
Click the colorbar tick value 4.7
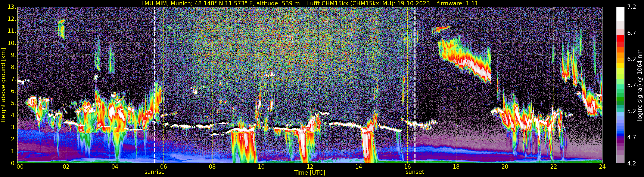pos(632,137)
